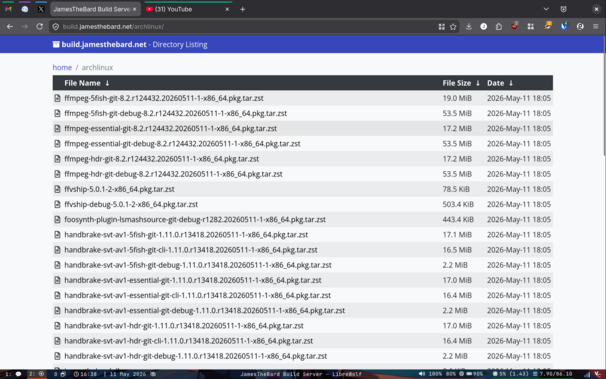
Task: Download handbrake-svt-av1-hdr-git-1.11.0 package
Action: [184, 326]
